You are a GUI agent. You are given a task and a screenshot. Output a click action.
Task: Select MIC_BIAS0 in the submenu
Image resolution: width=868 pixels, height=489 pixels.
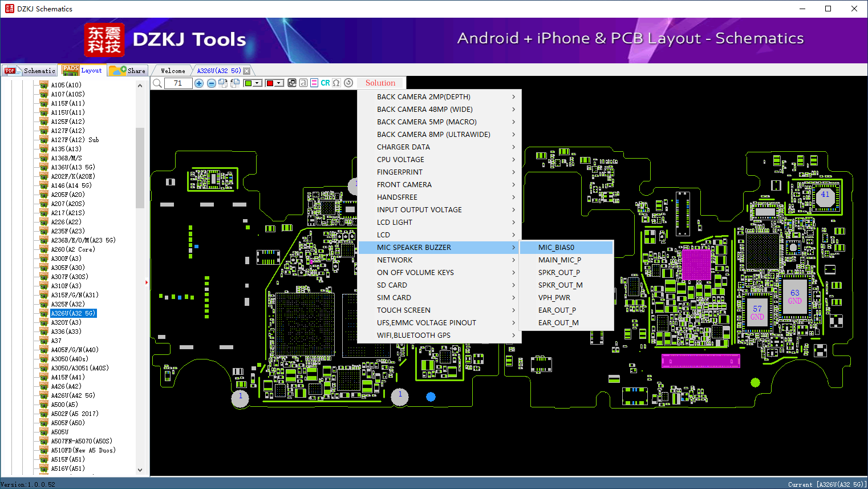point(567,248)
